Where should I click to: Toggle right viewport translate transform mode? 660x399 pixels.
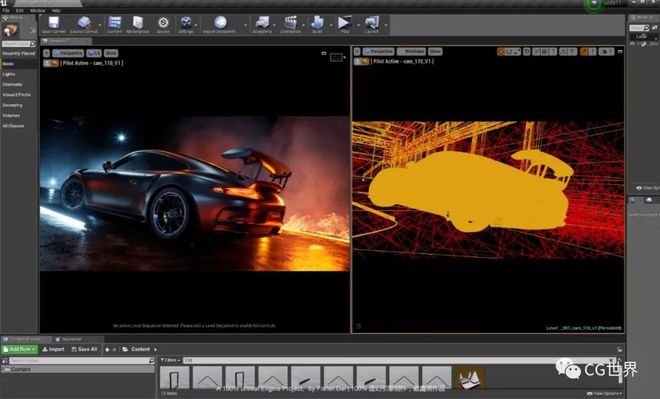coord(501,51)
